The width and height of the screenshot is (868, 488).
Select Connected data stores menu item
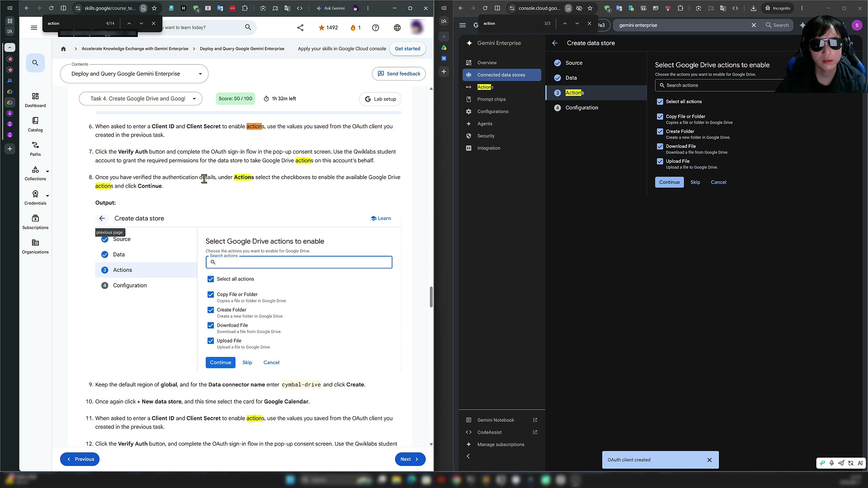[x=502, y=75]
